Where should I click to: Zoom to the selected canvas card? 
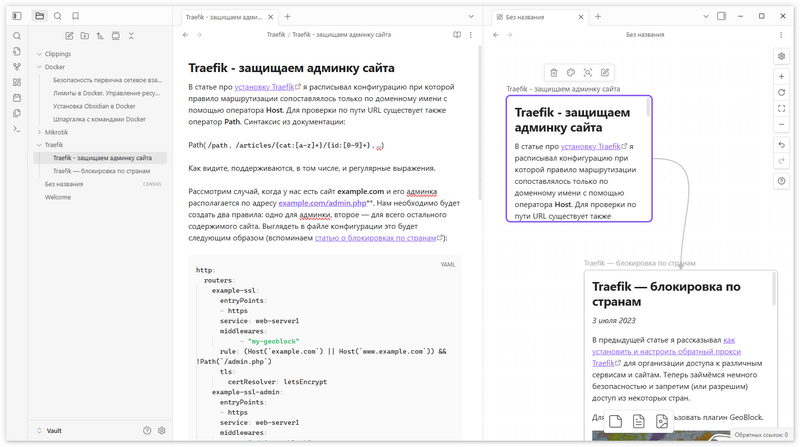coord(588,73)
